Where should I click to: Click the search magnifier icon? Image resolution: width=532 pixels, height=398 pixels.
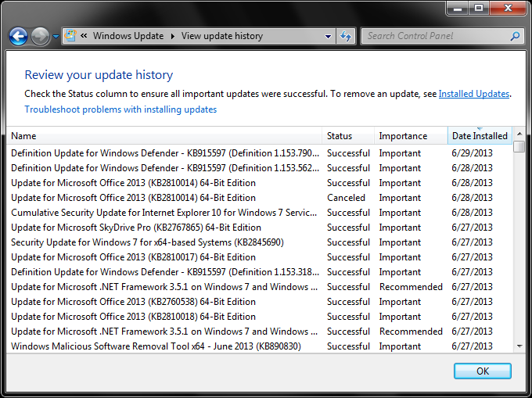coord(515,36)
